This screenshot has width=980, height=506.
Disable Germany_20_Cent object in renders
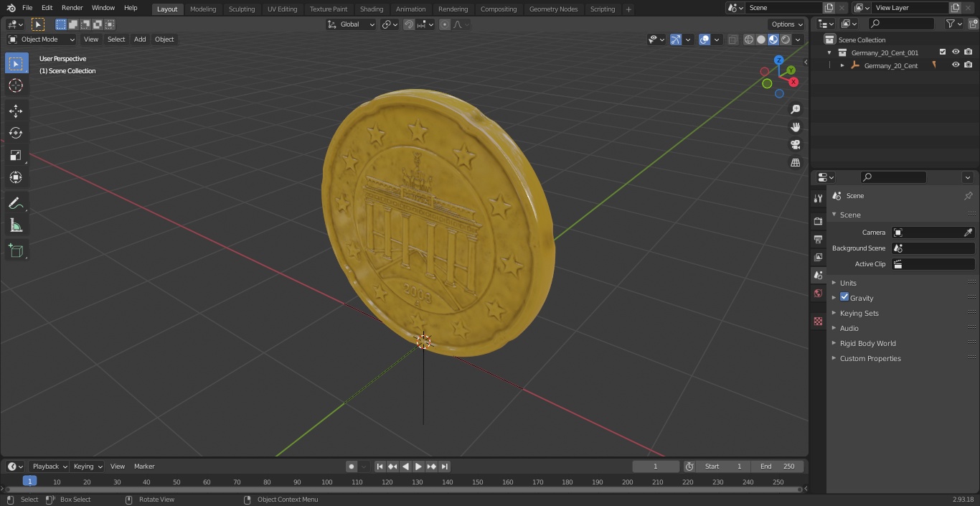tap(969, 65)
